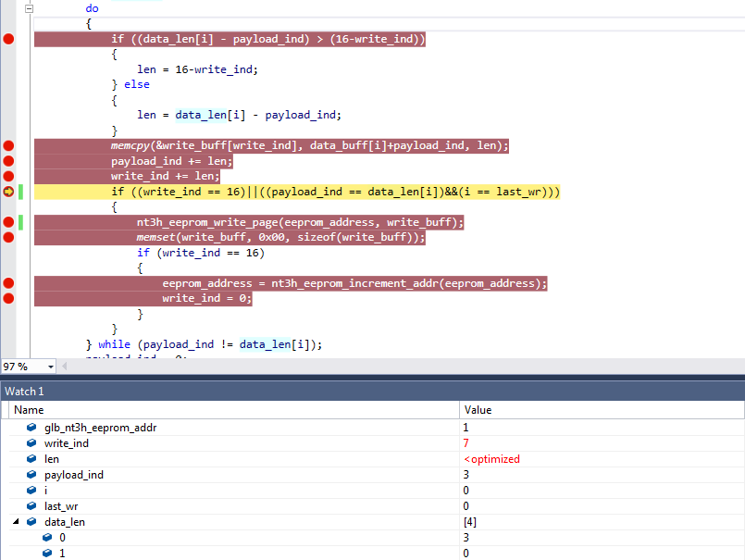Click variable icon beside data_len
This screenshot has height=560, width=745.
click(x=31, y=521)
